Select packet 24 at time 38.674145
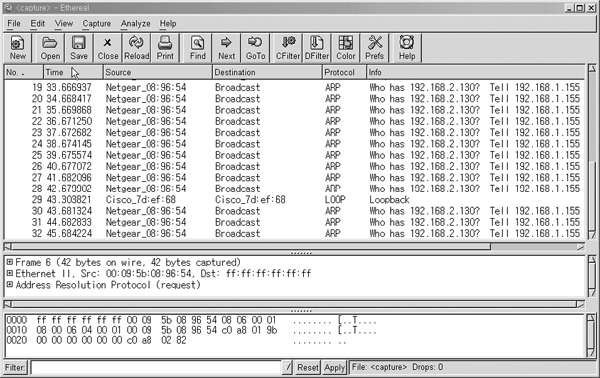The height and width of the screenshot is (378, 600). (295, 144)
